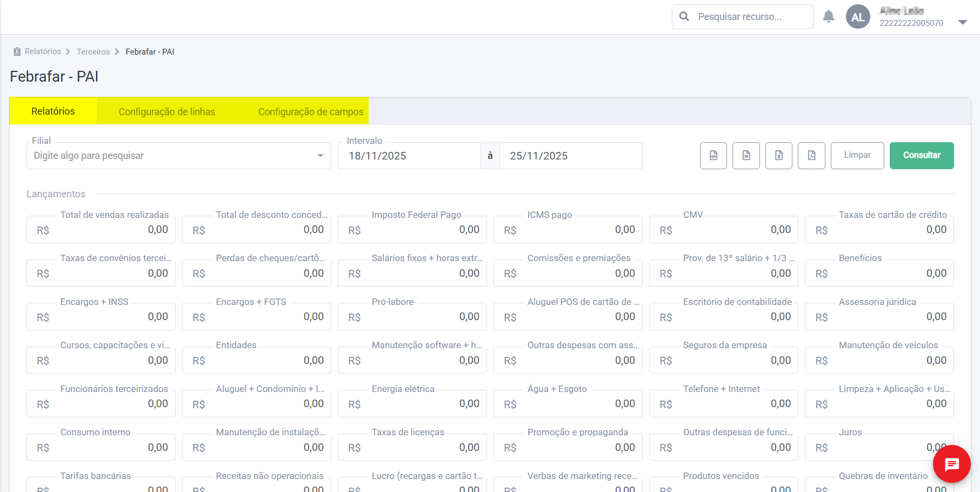The image size is (980, 492).
Task: Click the Limpar button
Action: tap(857, 156)
